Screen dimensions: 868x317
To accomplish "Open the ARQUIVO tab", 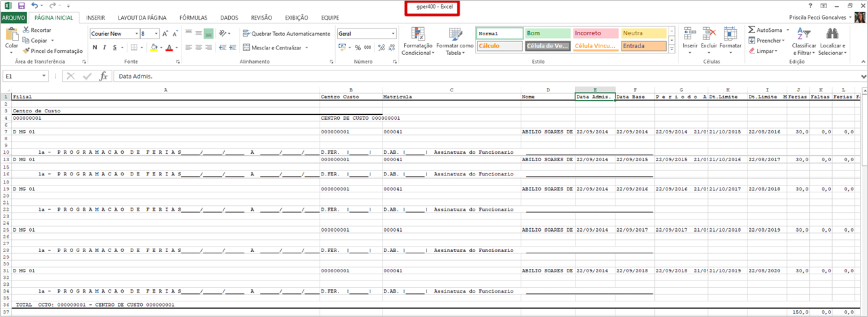I will pos(14,18).
